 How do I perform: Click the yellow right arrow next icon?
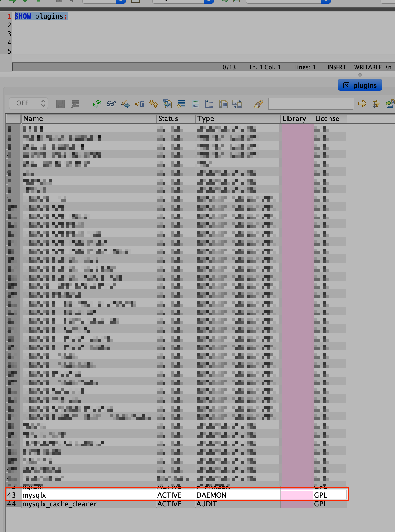click(362, 104)
